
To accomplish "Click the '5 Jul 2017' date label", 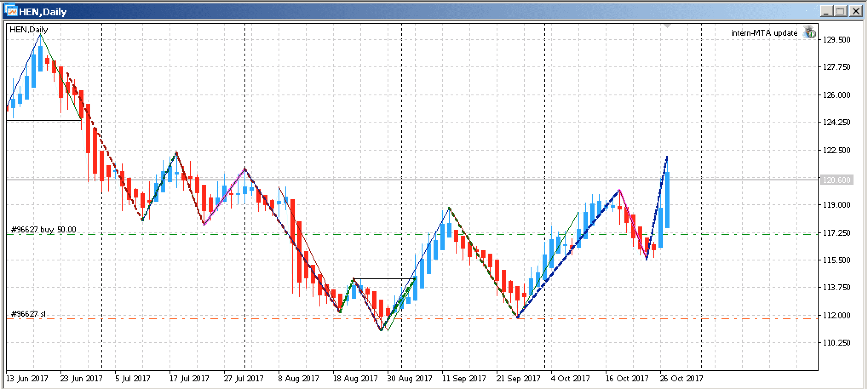I will coord(133,378).
